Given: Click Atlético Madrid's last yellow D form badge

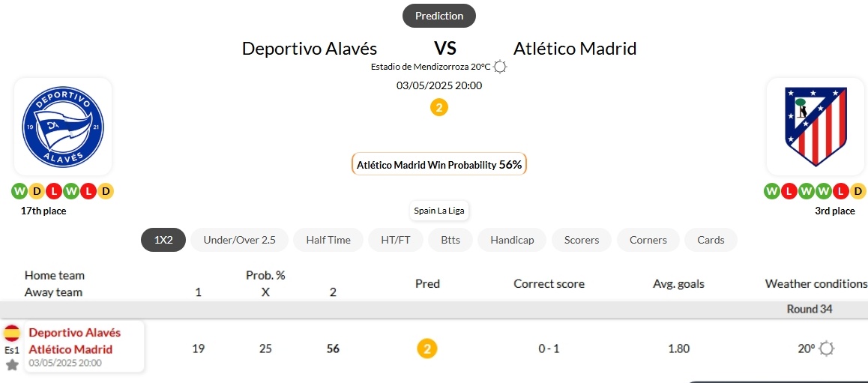Looking at the screenshot, I should [x=858, y=192].
